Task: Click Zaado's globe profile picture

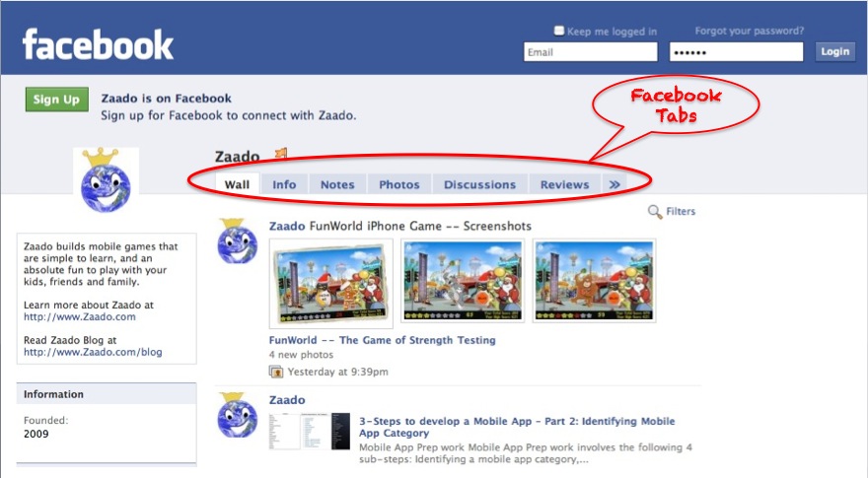Action: click(x=106, y=180)
